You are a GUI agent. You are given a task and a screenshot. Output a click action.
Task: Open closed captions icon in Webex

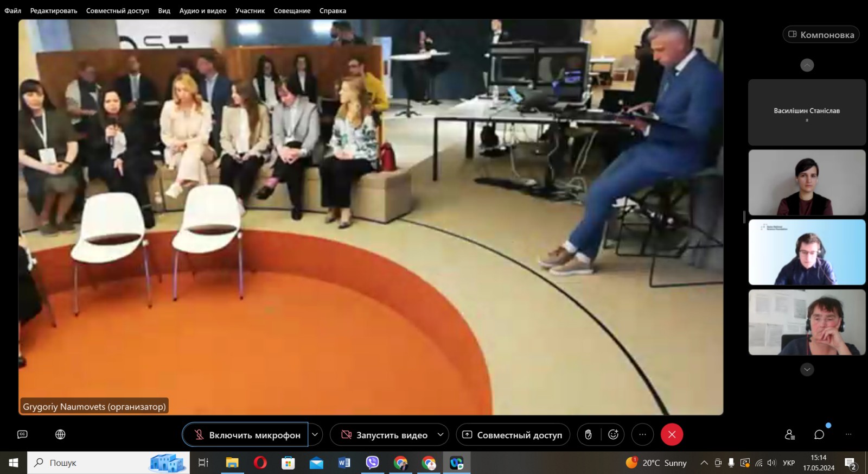pyautogui.click(x=22, y=434)
